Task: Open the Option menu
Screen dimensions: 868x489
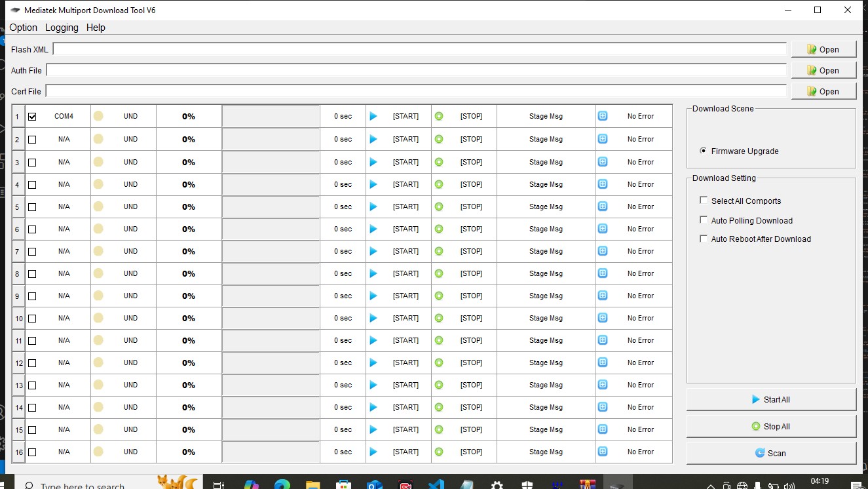Action: tap(23, 28)
